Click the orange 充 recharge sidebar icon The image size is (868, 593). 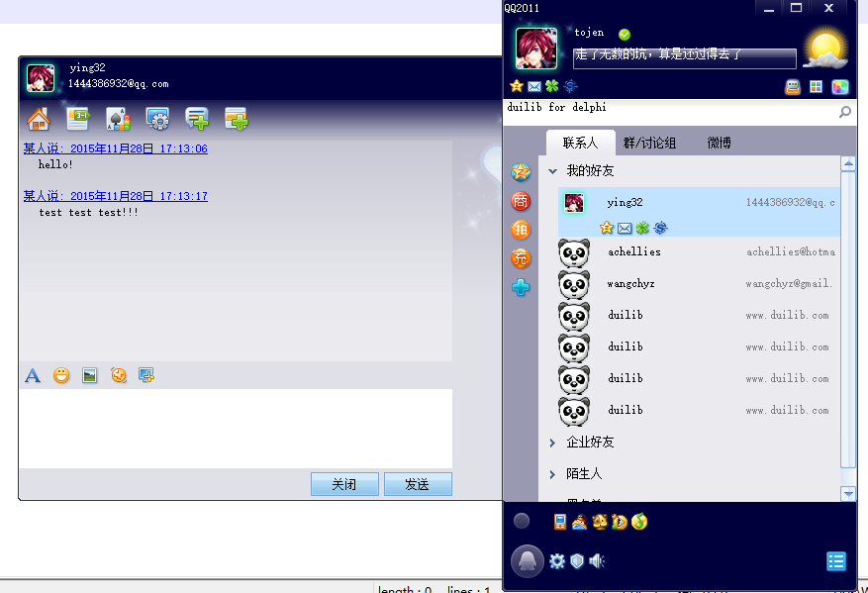click(x=521, y=258)
